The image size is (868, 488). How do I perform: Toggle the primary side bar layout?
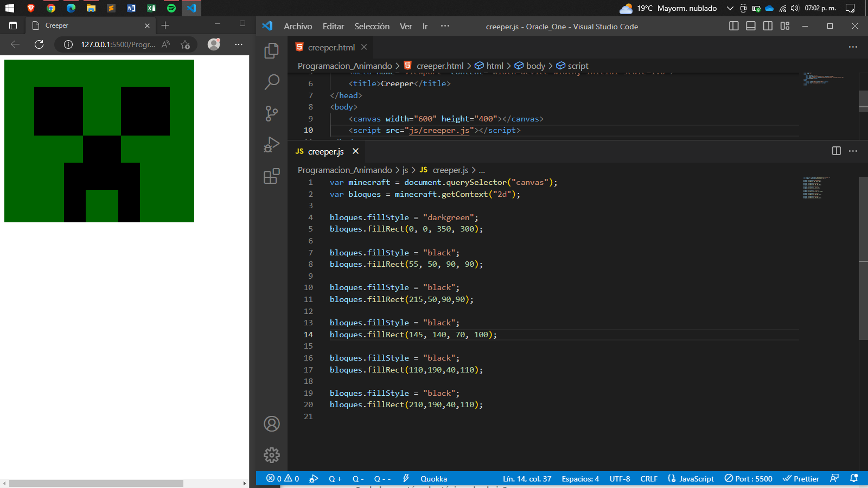pyautogui.click(x=734, y=26)
